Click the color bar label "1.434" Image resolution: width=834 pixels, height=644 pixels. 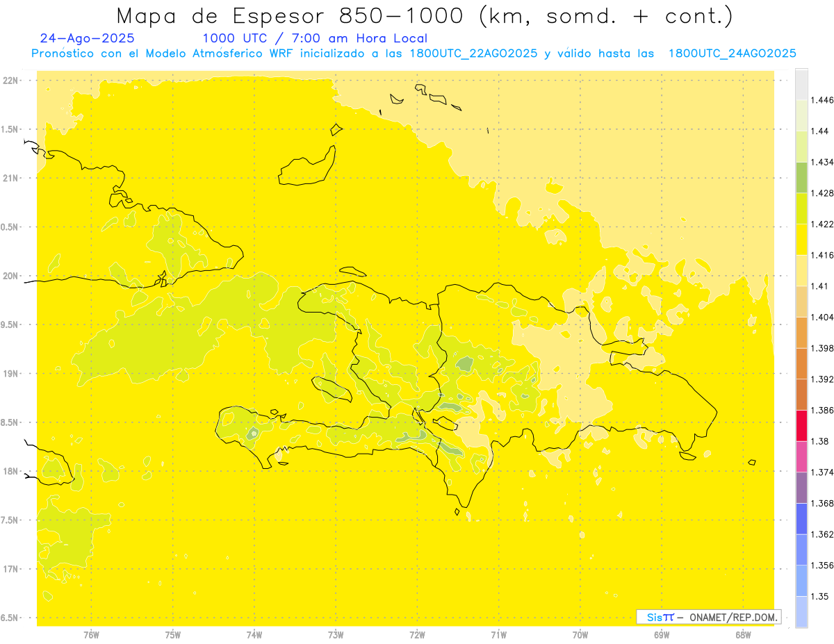[x=823, y=162]
